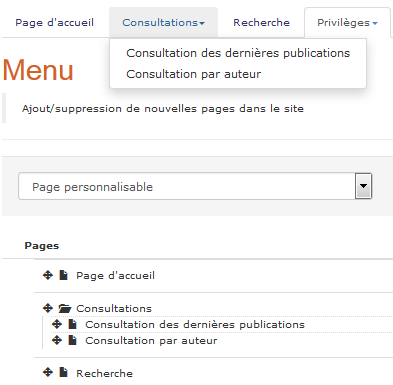Select Page d'accueil in the pages tree
This screenshot has width=393, height=385.
115,276
